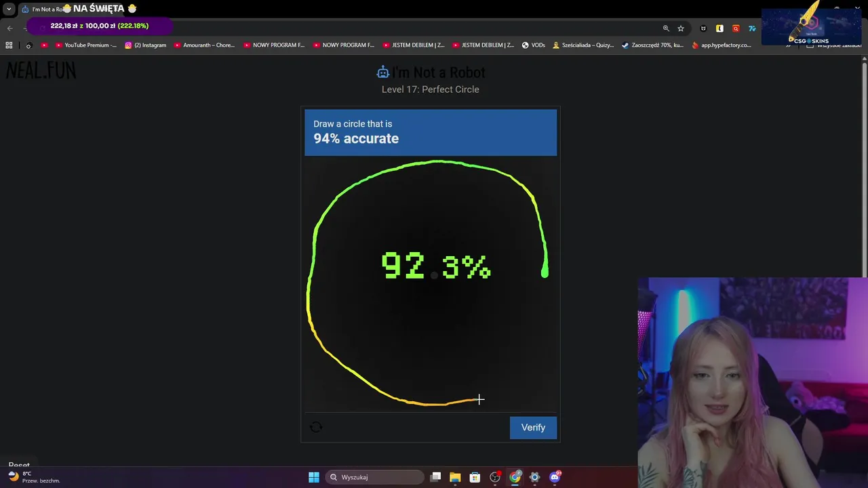Open the Amouranth bookmark
This screenshot has height=488, width=868.
point(204,45)
